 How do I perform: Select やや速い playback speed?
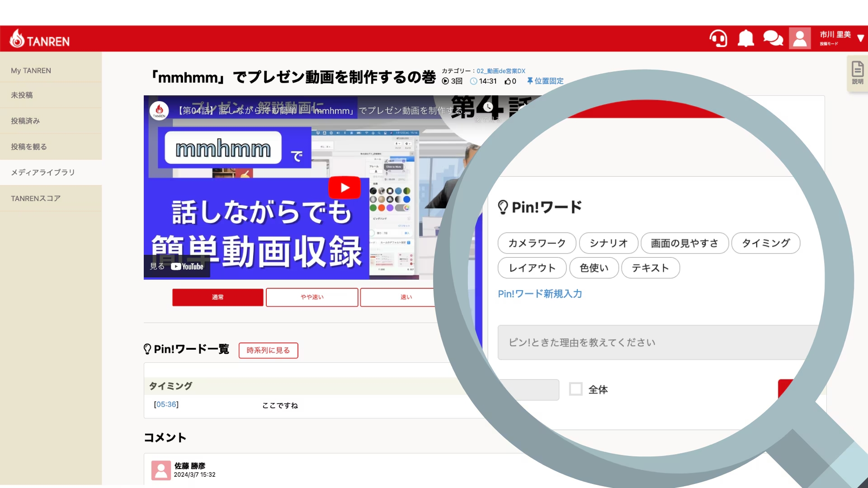click(312, 297)
